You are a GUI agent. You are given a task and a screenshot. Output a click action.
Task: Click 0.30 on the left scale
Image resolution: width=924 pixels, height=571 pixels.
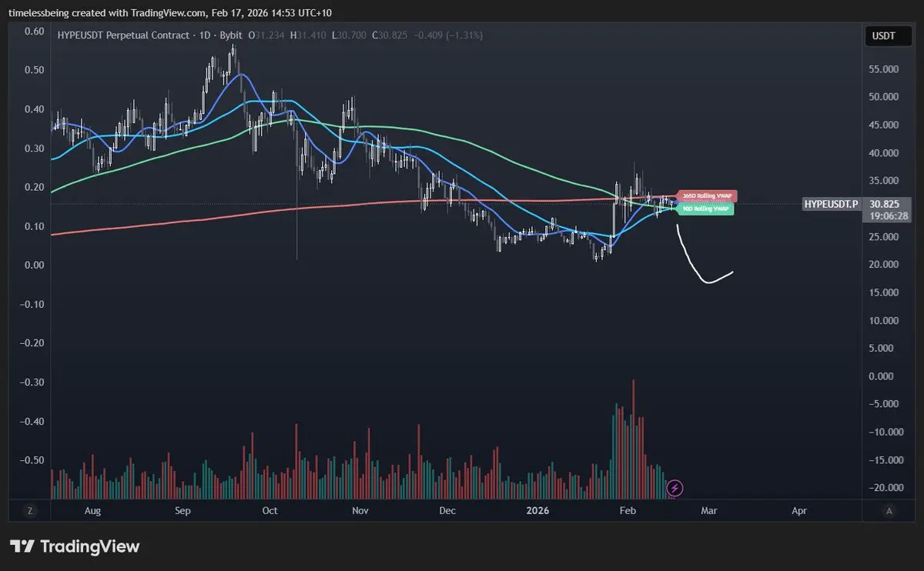[x=33, y=148]
